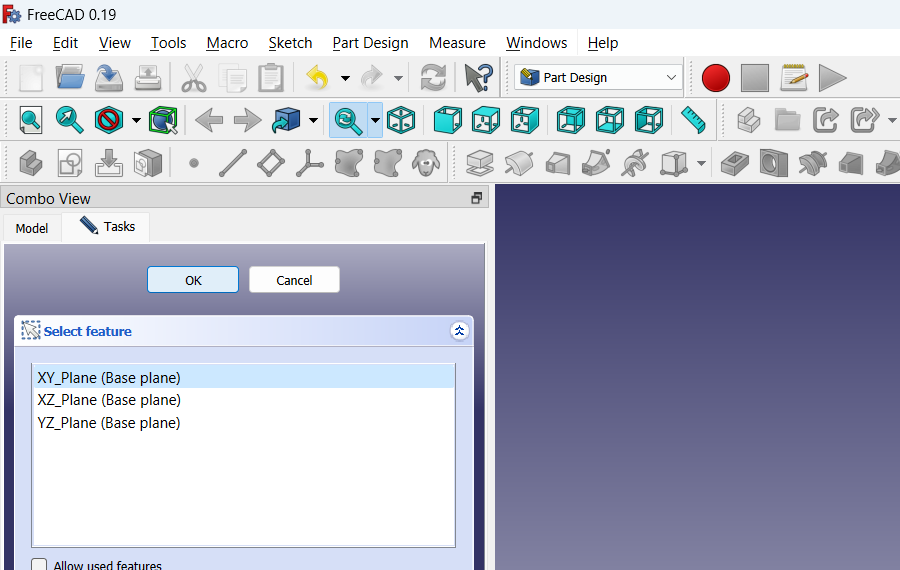
Task: Click the Pad feature icon
Action: click(x=480, y=164)
